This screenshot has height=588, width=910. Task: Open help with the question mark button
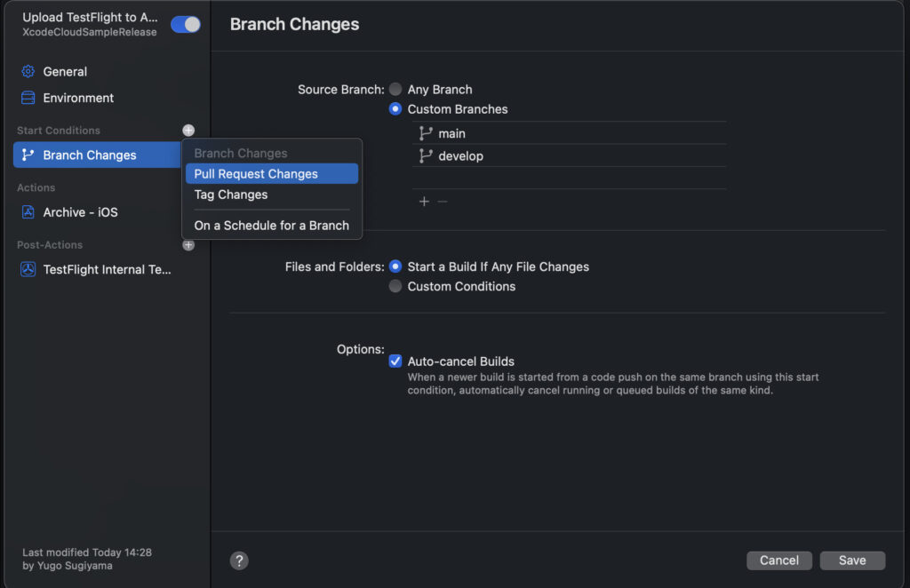[239, 560]
